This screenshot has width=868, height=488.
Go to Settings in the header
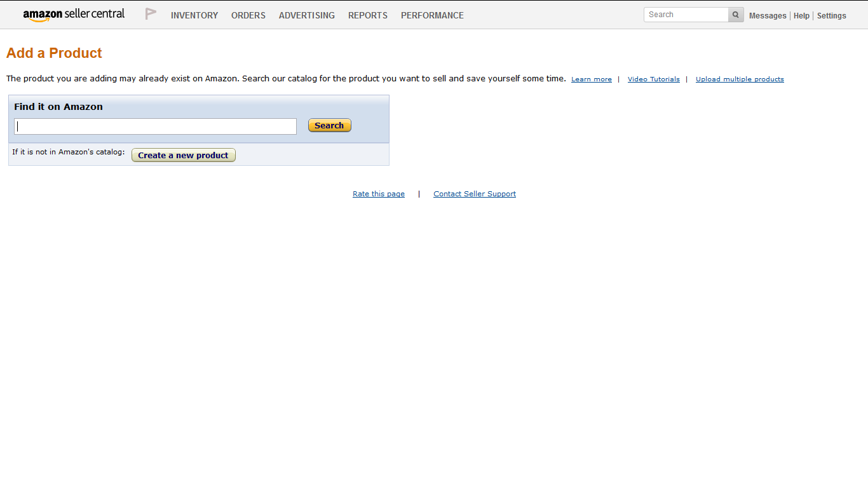pos(831,16)
